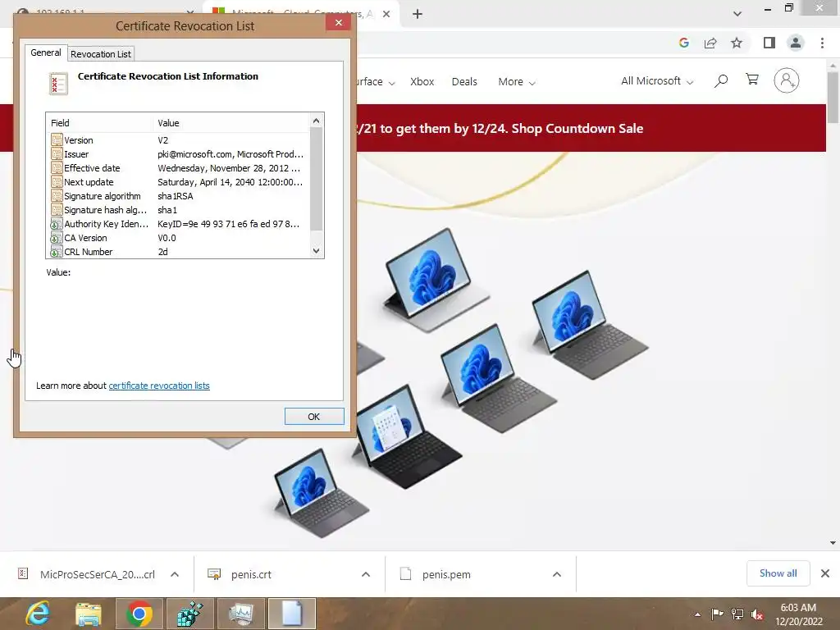Open the Xbox menu on Microsoft site

(x=422, y=81)
